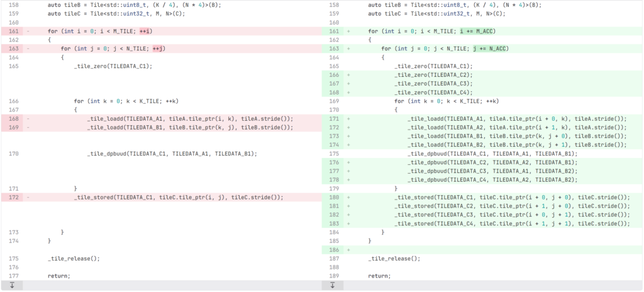Expand down hidden lines in right pane
Image resolution: width=644 pixels, height=292 pixels.
point(332,286)
